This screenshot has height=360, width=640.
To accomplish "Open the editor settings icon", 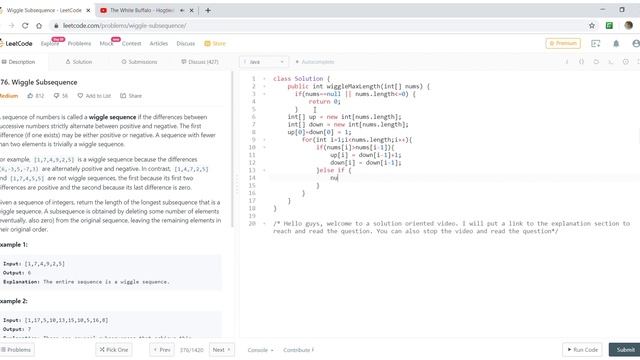I will (625, 62).
